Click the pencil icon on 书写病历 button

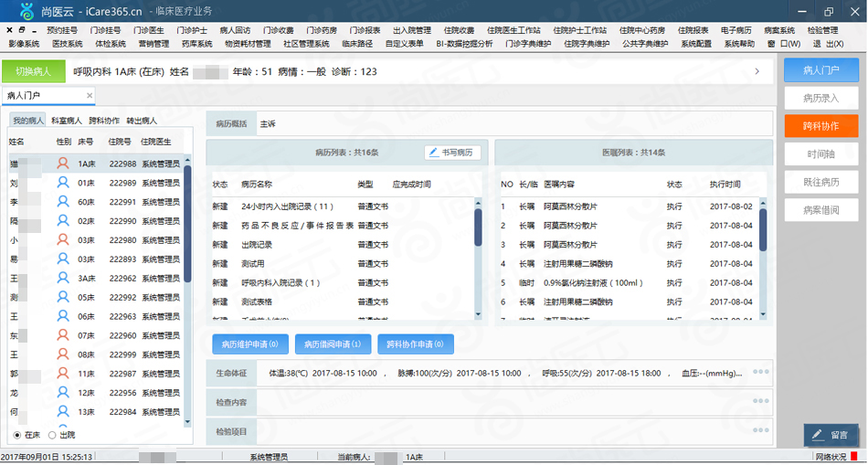(x=433, y=153)
